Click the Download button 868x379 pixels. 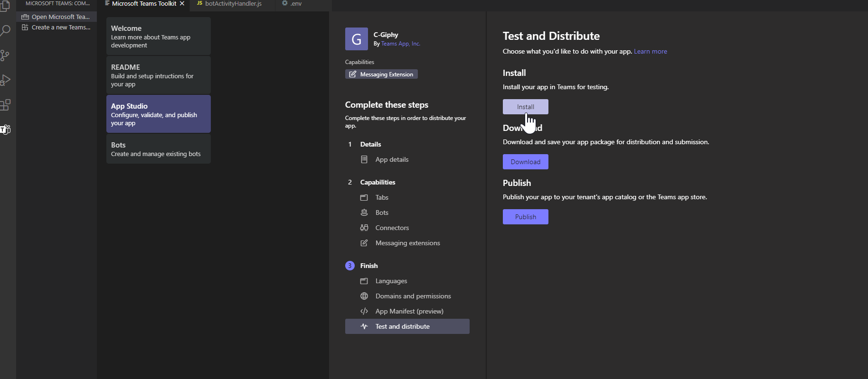coord(526,162)
